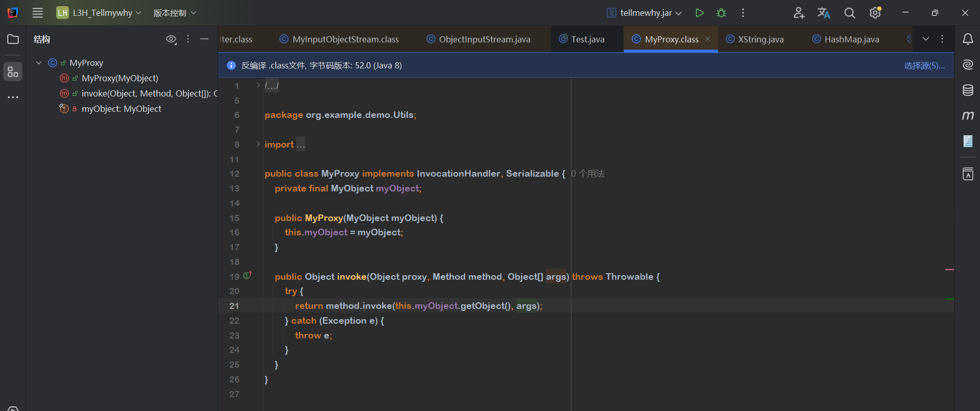
Task: Open the Database tool window
Action: 967,90
